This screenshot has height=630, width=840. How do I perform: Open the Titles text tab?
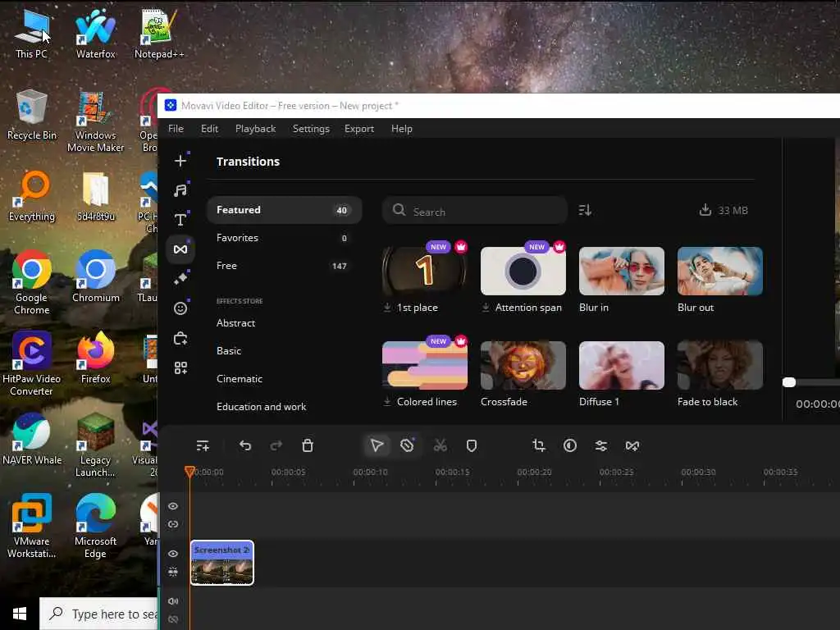coord(180,219)
